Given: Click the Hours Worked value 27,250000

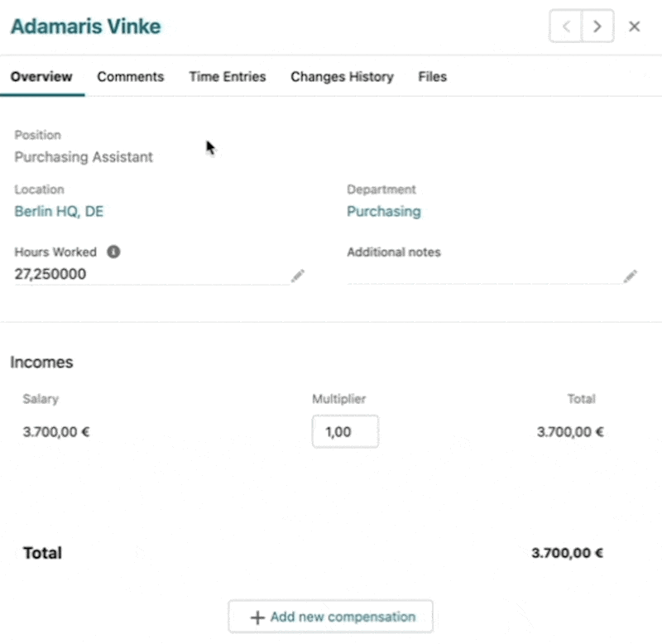Looking at the screenshot, I should tap(50, 274).
